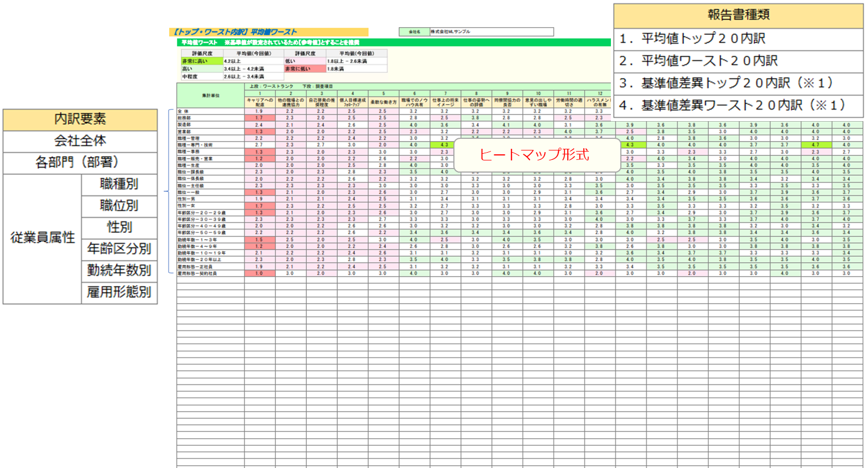Click the 従業員属性 category cell
868x468 pixels.
pos(43,238)
